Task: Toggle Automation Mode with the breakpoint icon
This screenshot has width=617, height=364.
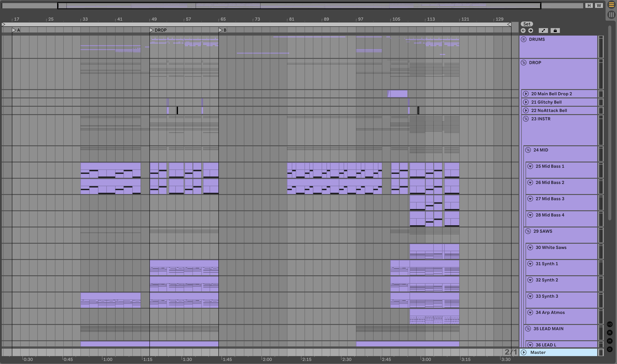Action: coord(543,31)
